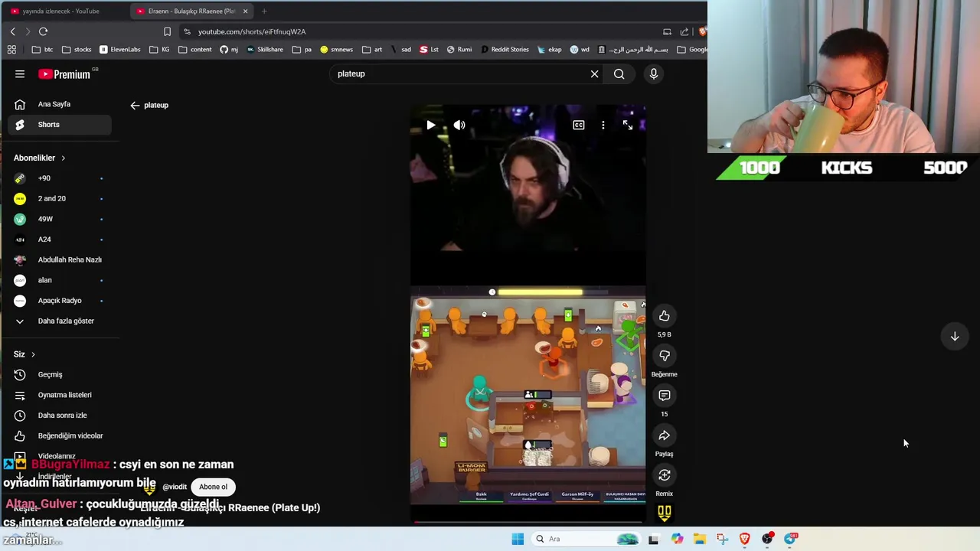Open the KG bookmarks folder

click(x=160, y=50)
